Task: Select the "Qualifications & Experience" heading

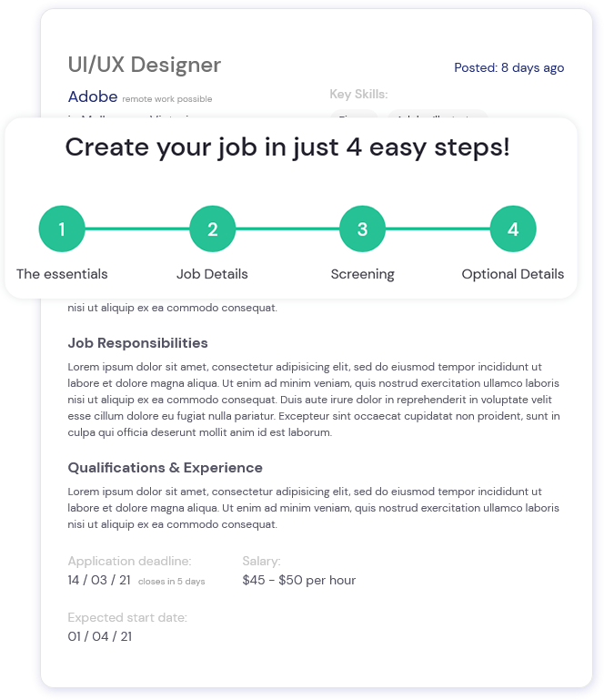Action: tap(165, 468)
